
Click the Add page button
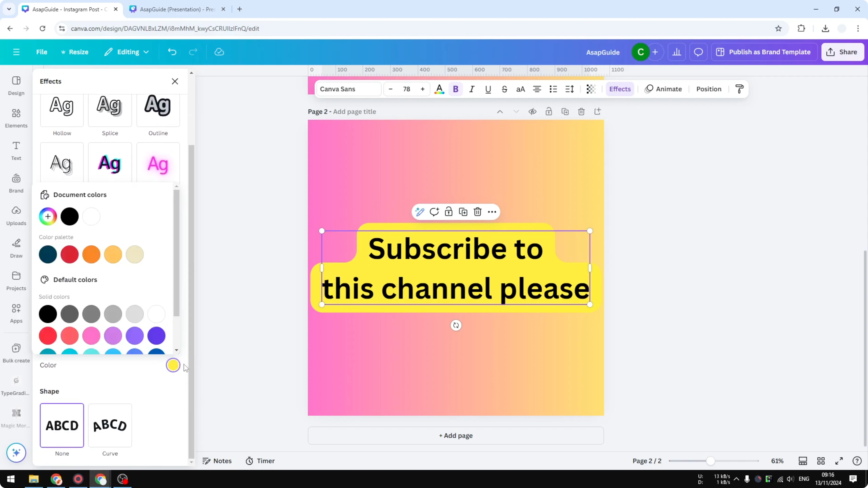tap(455, 435)
